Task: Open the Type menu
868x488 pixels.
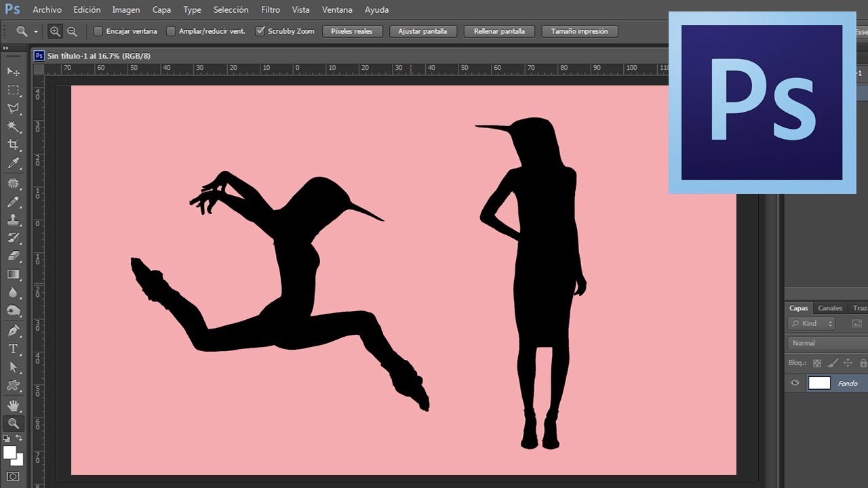Action: [x=193, y=9]
